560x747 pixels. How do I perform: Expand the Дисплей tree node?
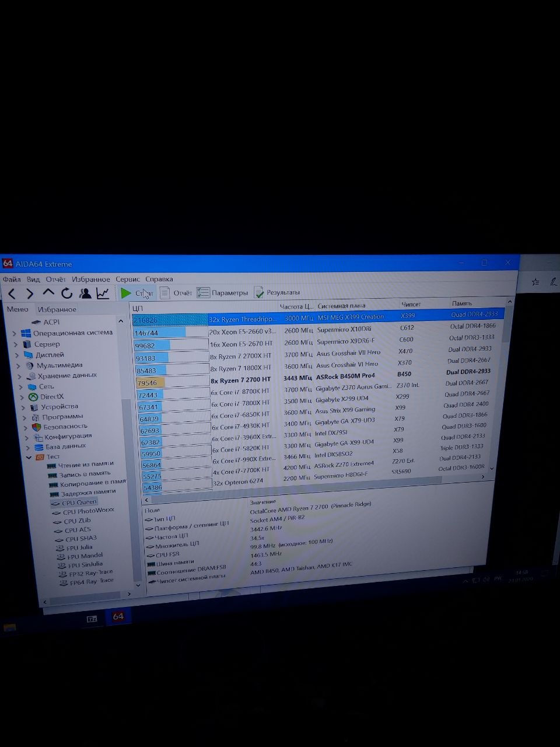[x=17, y=355]
